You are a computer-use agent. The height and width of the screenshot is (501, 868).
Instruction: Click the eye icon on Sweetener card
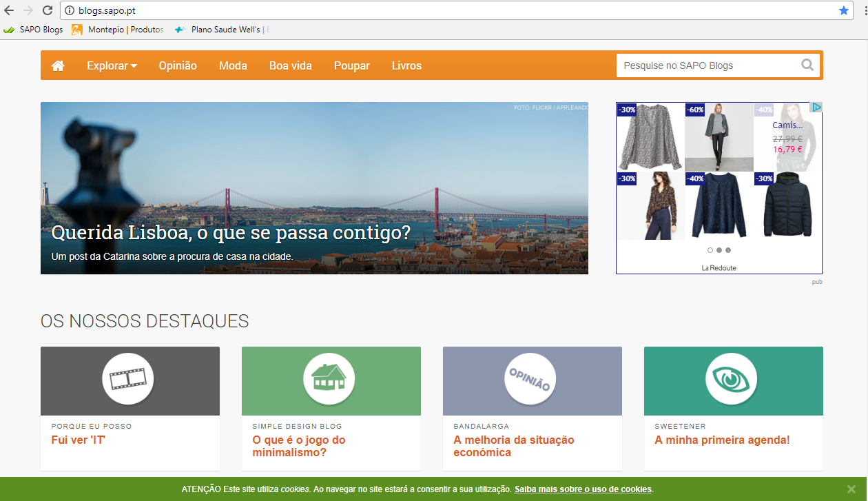tap(732, 379)
